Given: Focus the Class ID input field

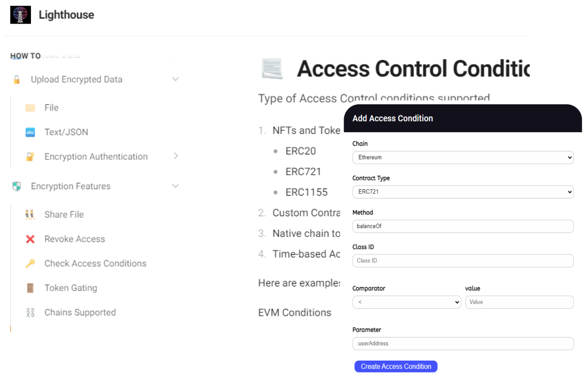Looking at the screenshot, I should (463, 261).
